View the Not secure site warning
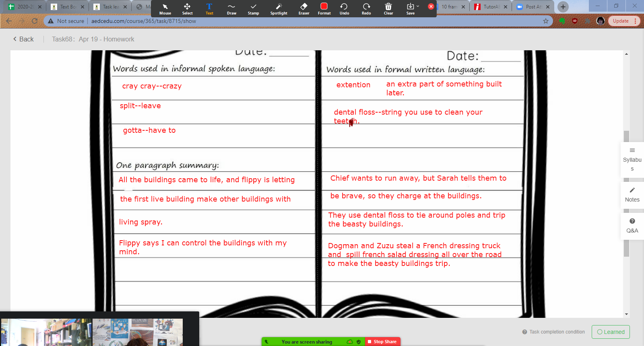Screen dimensions: 644x346 [x=66, y=21]
